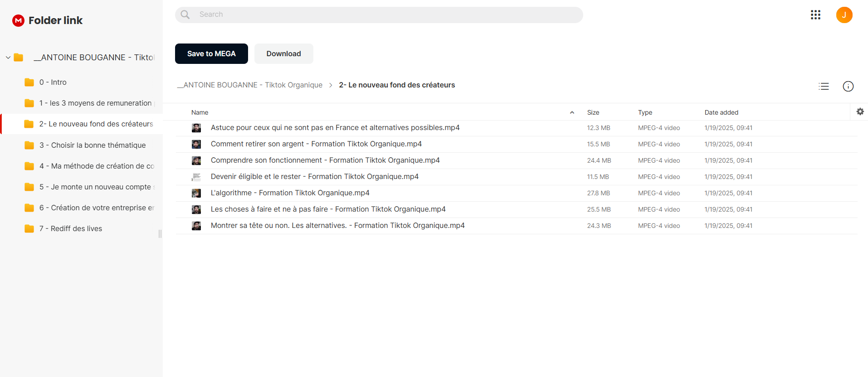
Task: Click Save to MEGA button
Action: pyautogui.click(x=211, y=53)
